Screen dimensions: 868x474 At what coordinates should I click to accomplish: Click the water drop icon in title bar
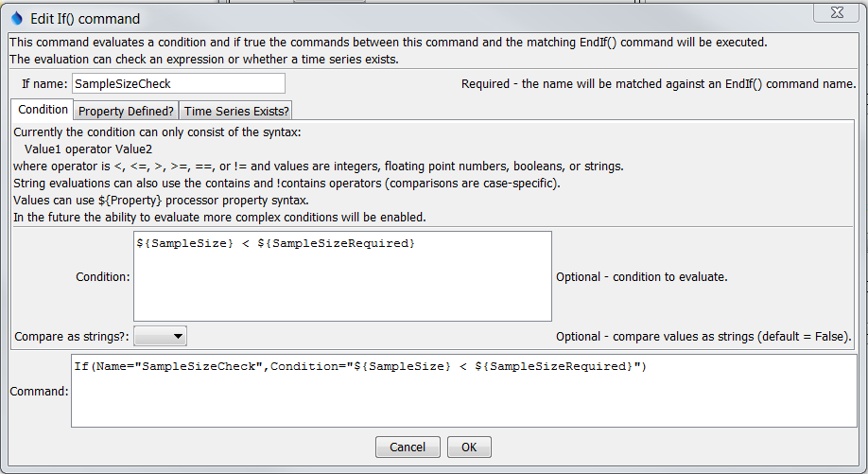[16, 18]
